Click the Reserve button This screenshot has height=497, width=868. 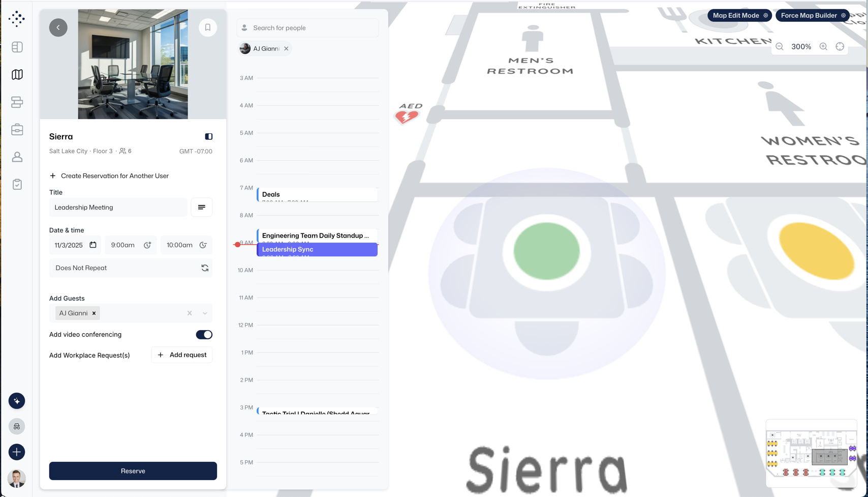(133, 471)
